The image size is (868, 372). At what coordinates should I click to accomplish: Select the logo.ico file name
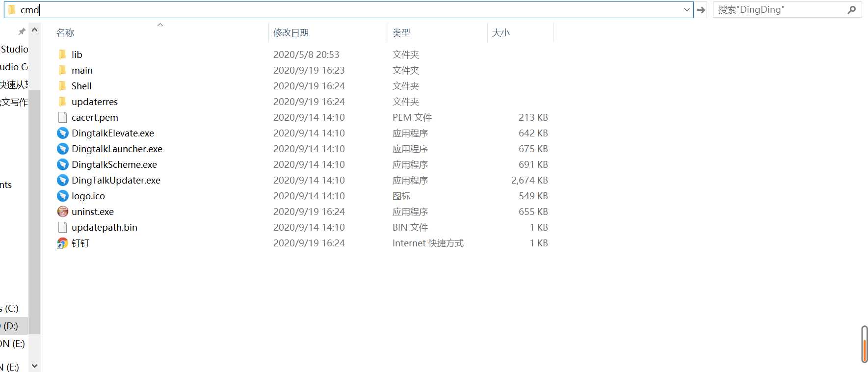pyautogui.click(x=88, y=196)
